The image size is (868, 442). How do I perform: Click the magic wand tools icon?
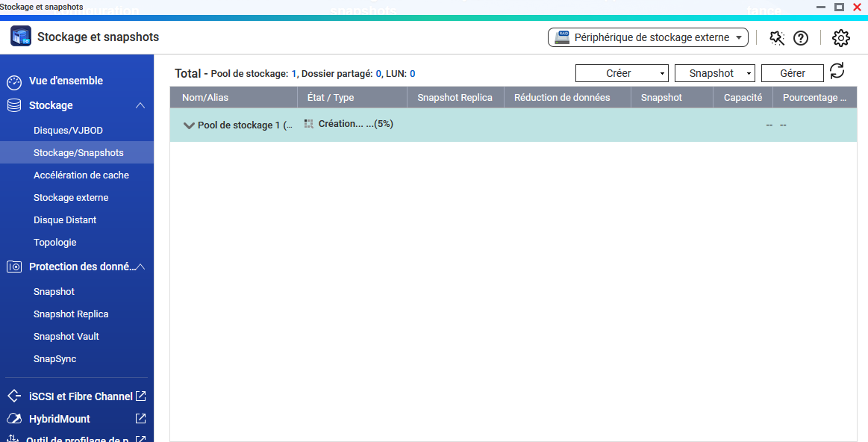(x=777, y=38)
